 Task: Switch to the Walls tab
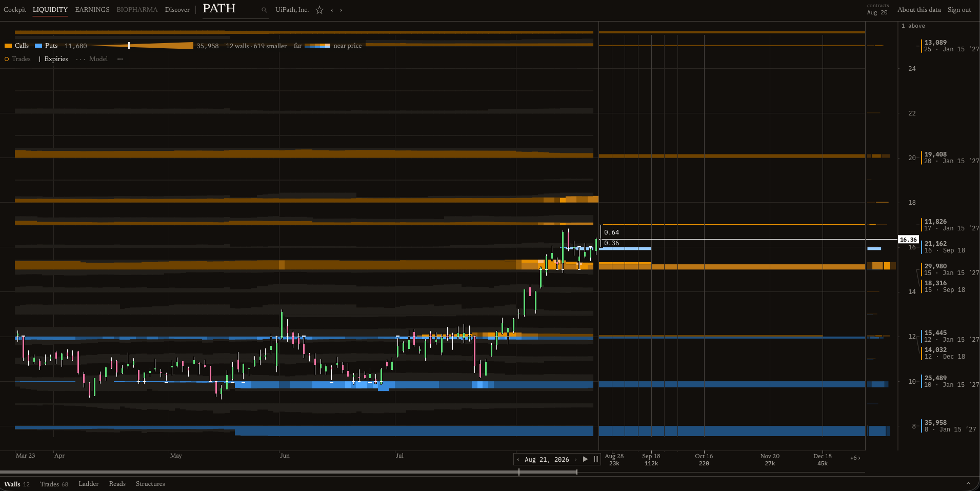(17, 484)
